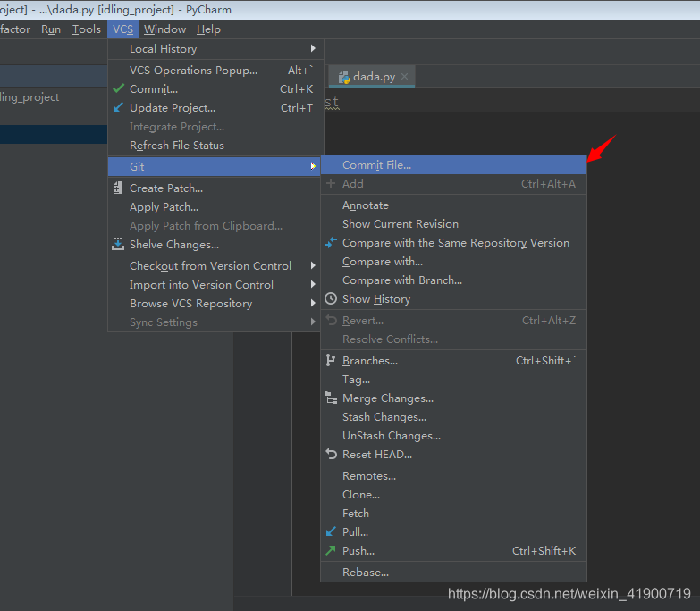This screenshot has height=611, width=700.
Task: Select UnStash Changes... item
Action: 453,435
